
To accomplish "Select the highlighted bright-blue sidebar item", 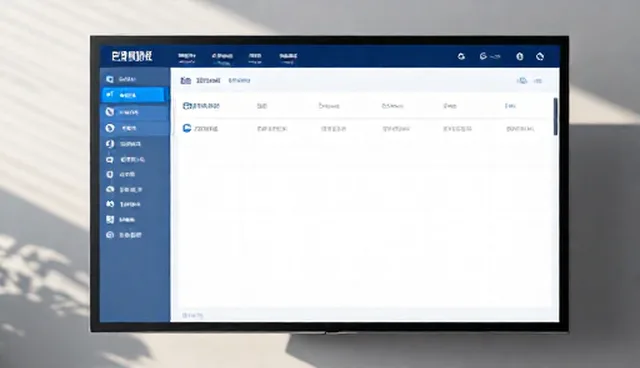I will (133, 95).
